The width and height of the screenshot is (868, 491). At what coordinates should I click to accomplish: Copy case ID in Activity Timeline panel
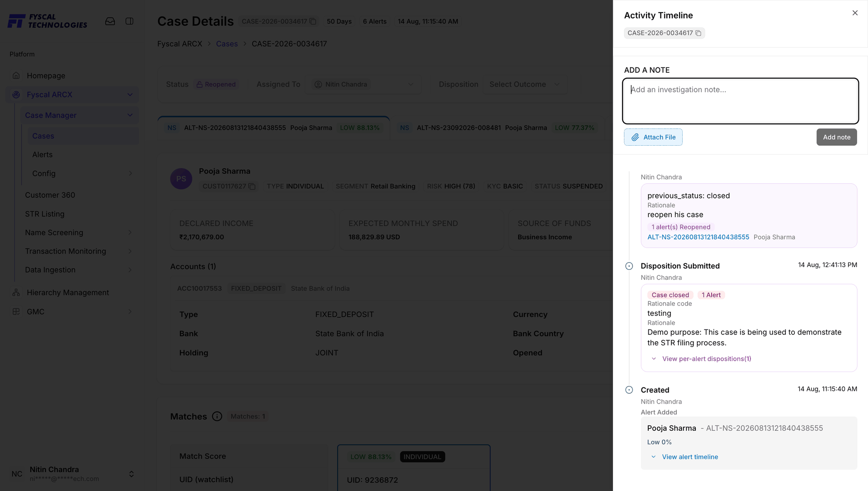point(698,33)
